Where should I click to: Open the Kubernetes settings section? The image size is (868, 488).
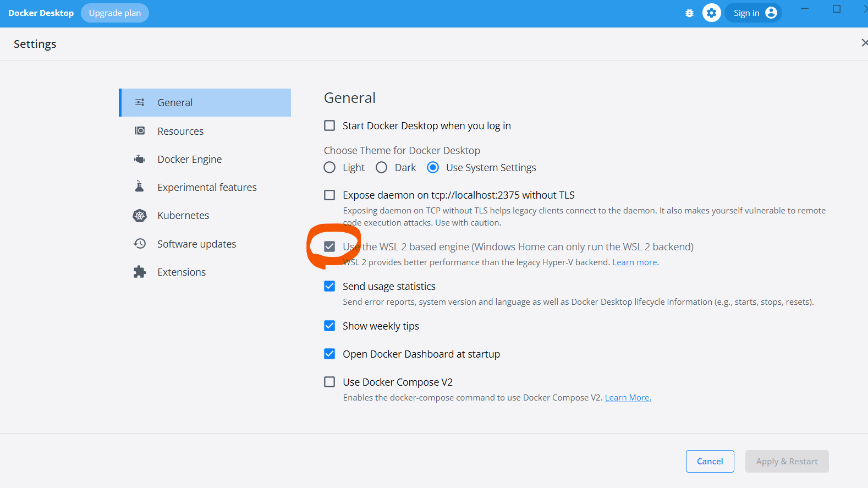pos(205,216)
